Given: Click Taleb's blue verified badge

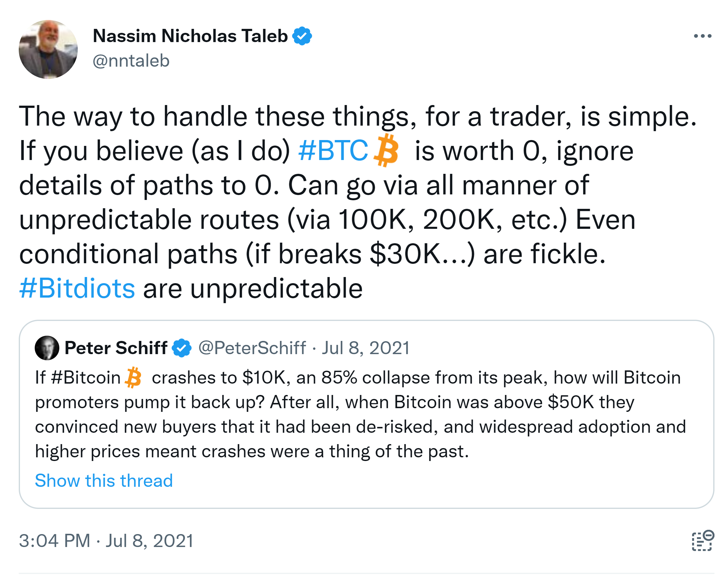Looking at the screenshot, I should [x=302, y=36].
